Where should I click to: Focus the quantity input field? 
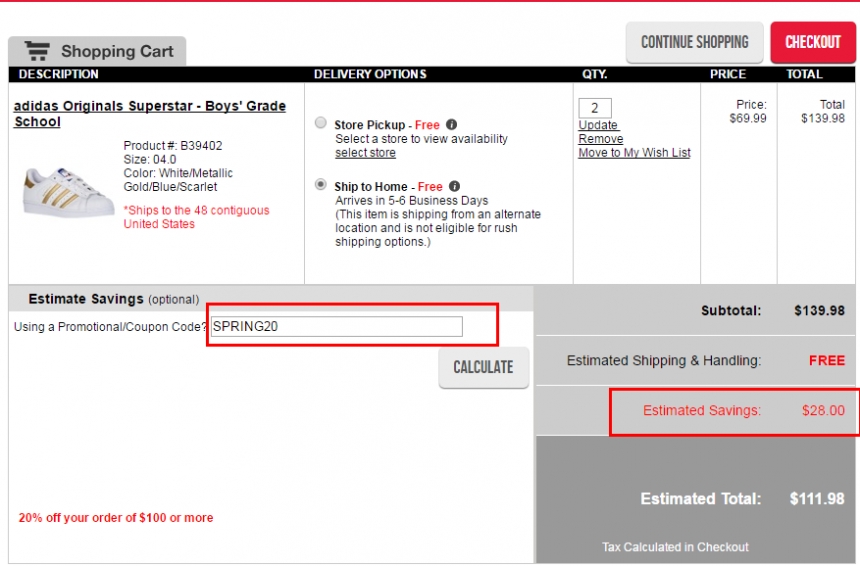pos(595,108)
